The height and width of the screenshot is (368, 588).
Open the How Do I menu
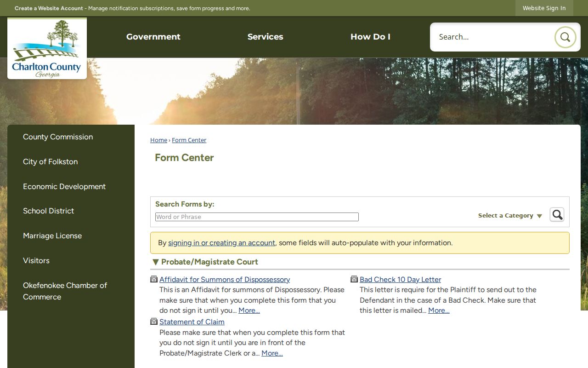click(370, 37)
